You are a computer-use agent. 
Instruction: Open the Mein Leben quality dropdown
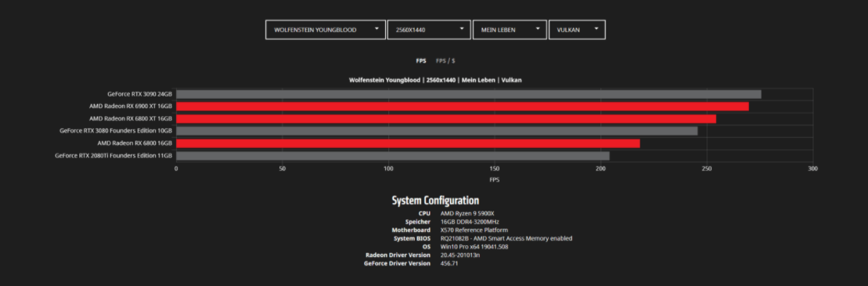click(x=510, y=30)
